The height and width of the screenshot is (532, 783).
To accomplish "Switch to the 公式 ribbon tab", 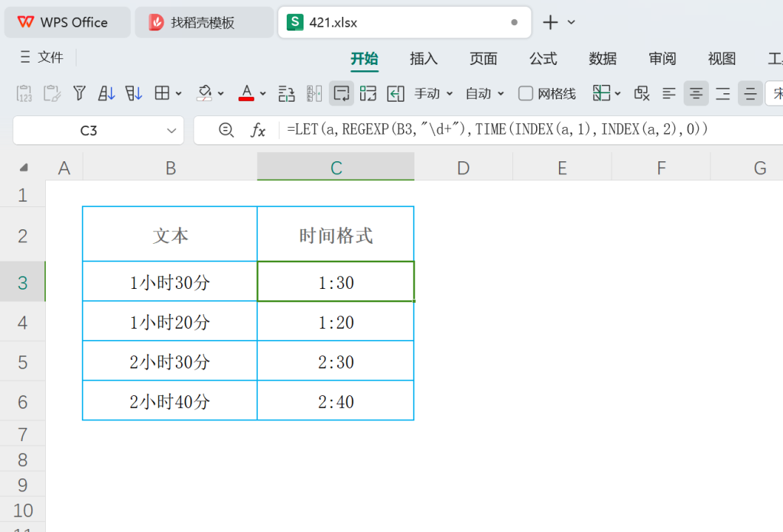I will coord(543,58).
